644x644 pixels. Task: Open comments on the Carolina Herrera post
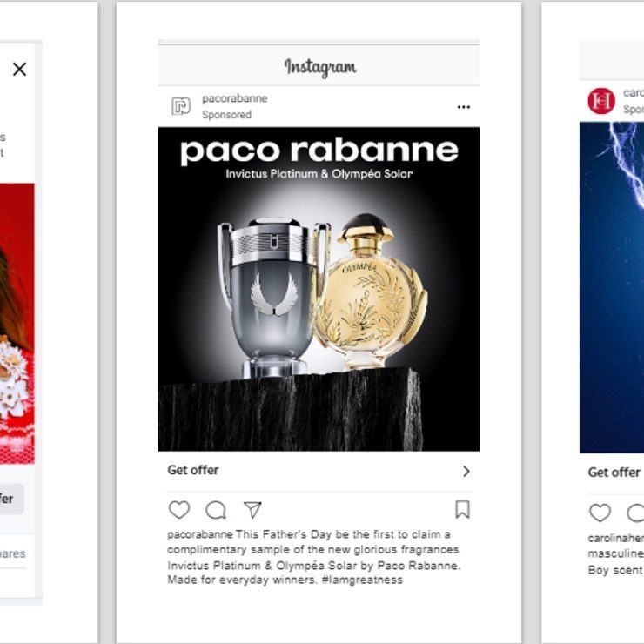636,513
